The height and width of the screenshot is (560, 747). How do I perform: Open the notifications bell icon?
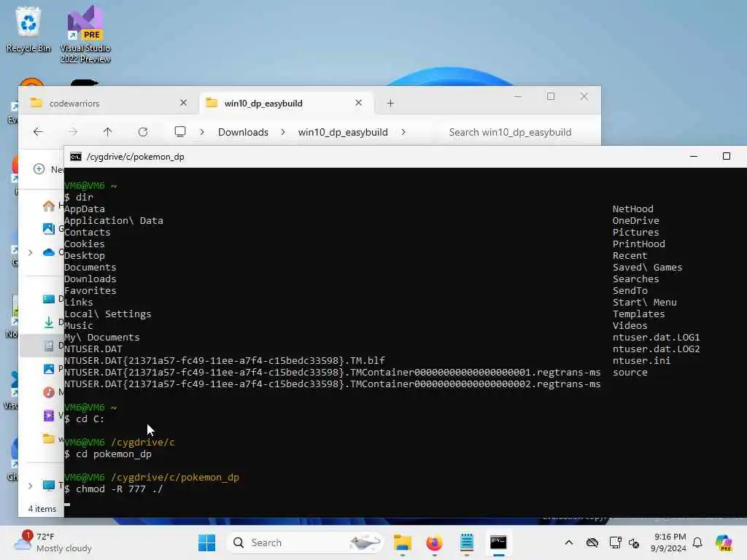click(x=697, y=542)
